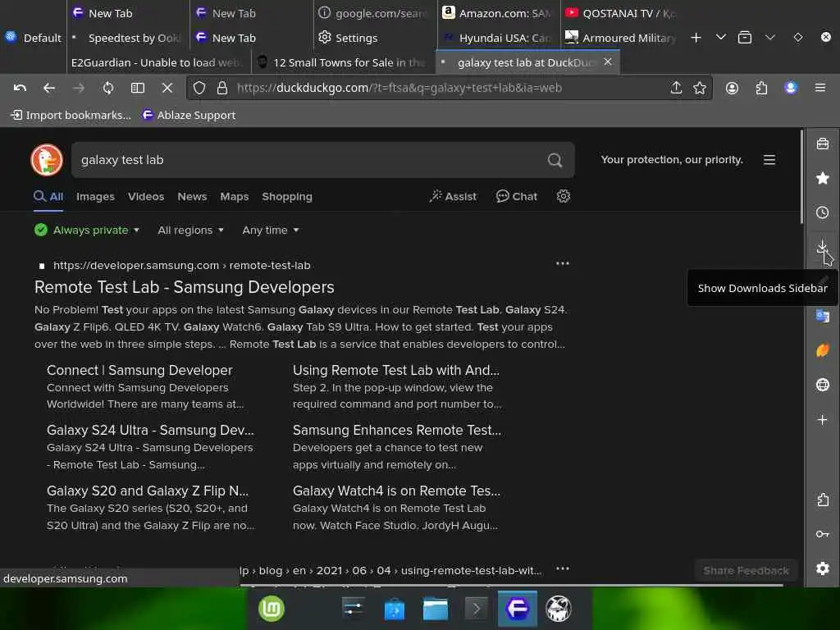Show Downloads Sidebar arrow icon
Viewport: 840px width, 630px height.
(x=822, y=246)
